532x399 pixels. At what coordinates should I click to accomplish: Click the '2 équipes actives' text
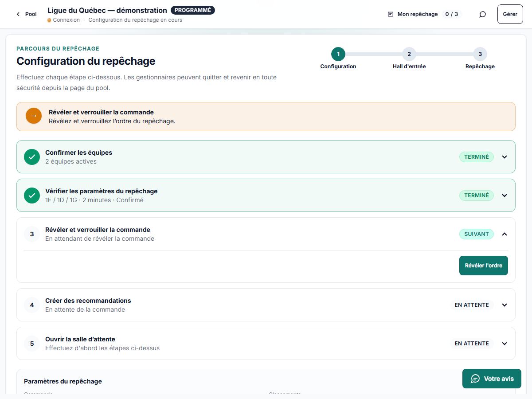[x=71, y=161]
